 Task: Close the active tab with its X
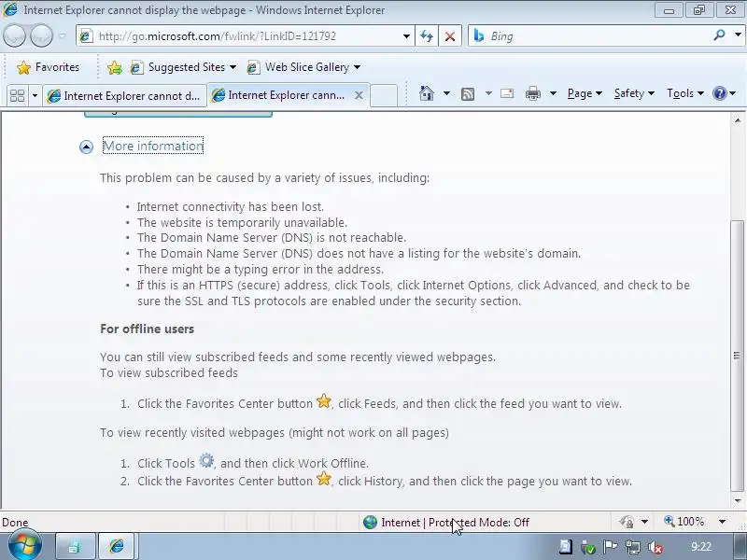coord(359,95)
